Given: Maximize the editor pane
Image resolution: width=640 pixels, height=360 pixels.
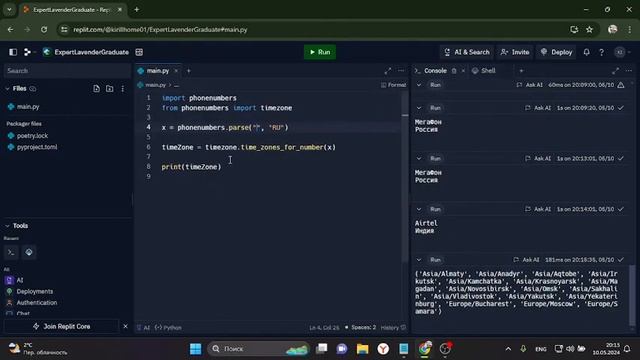Looking at the screenshot, I should tap(388, 71).
